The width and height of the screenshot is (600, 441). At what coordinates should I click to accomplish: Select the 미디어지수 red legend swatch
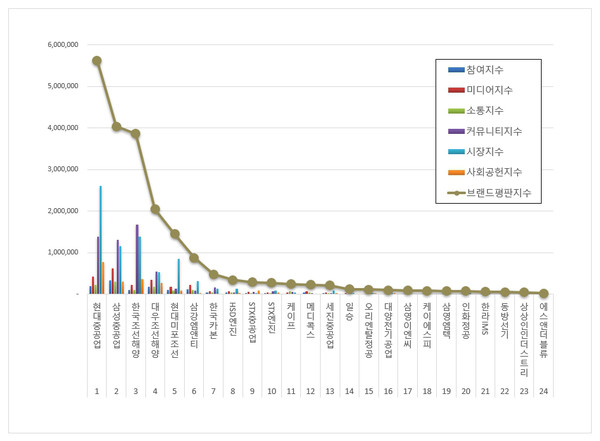(x=455, y=89)
